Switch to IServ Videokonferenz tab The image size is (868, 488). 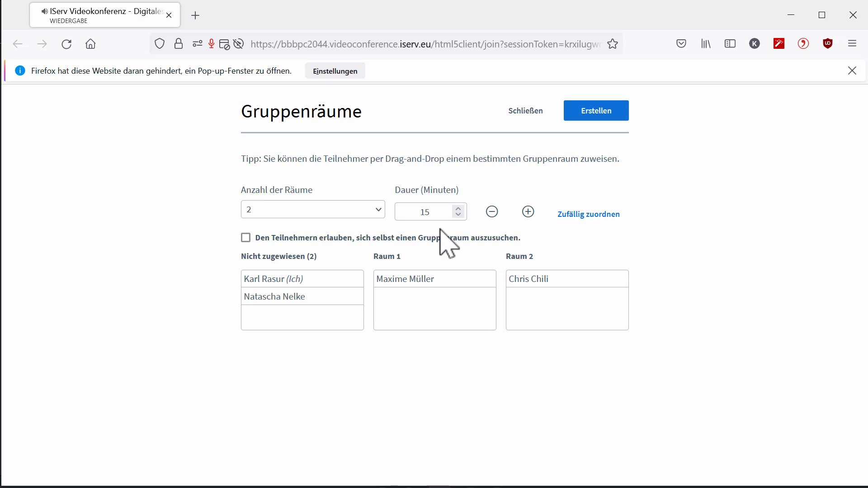(x=99, y=14)
